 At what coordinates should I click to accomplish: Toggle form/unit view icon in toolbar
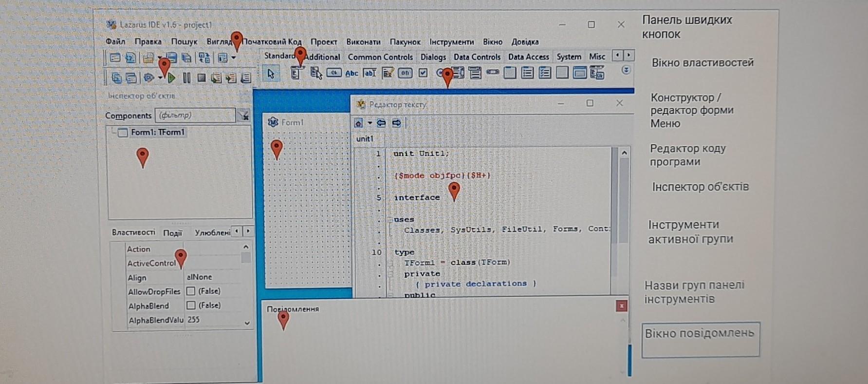(204, 58)
